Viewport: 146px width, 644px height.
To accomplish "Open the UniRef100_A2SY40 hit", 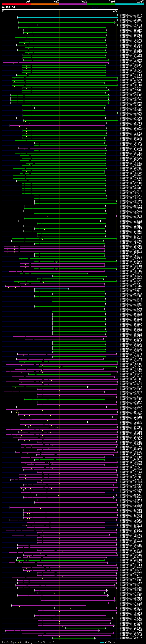I will (x=131, y=17).
